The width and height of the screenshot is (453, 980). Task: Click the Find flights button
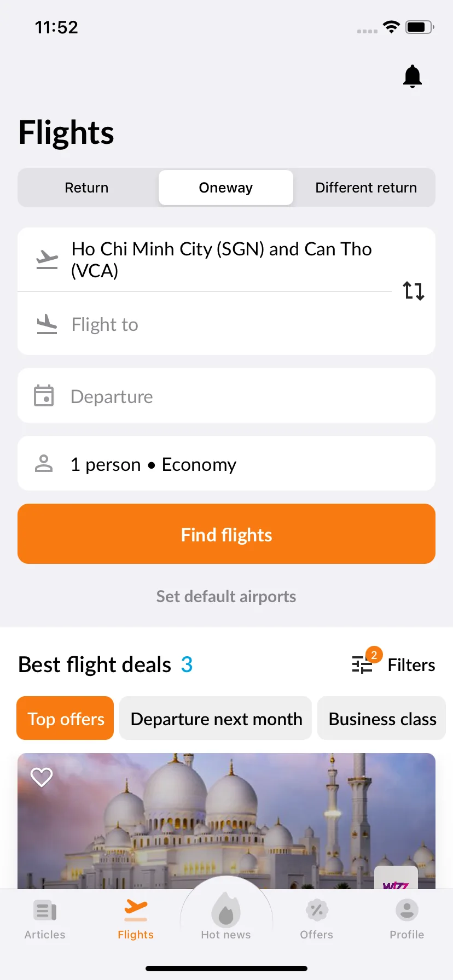[226, 534]
